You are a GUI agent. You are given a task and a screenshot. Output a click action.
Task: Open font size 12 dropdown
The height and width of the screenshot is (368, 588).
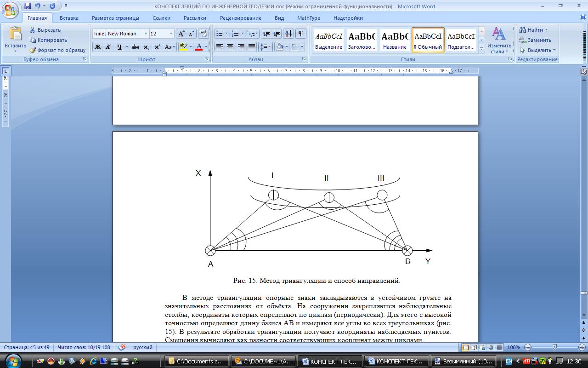click(171, 34)
